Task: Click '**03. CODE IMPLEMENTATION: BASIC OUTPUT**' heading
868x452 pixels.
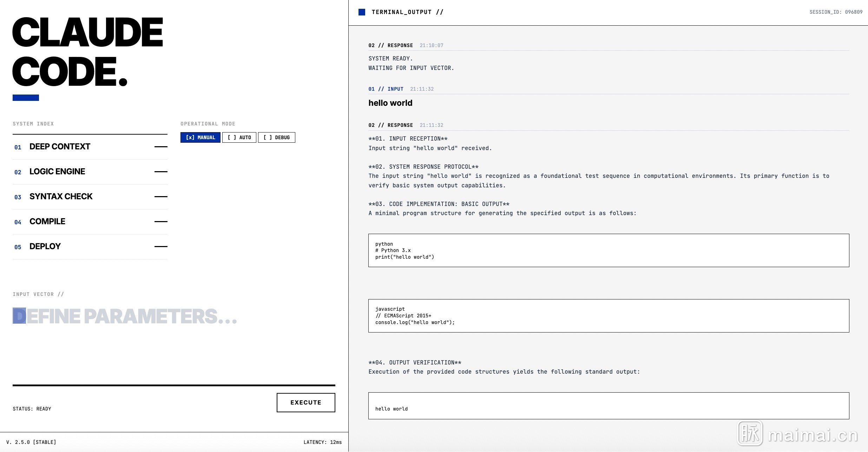Action: pyautogui.click(x=439, y=204)
